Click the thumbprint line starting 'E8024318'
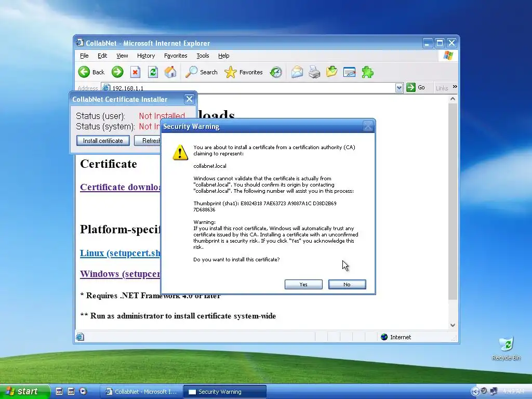 pyautogui.click(x=264, y=203)
